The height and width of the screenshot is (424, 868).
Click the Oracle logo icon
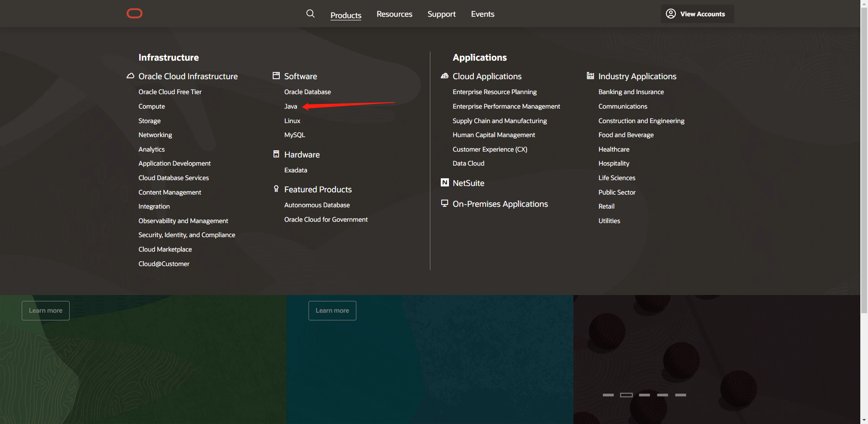(135, 14)
